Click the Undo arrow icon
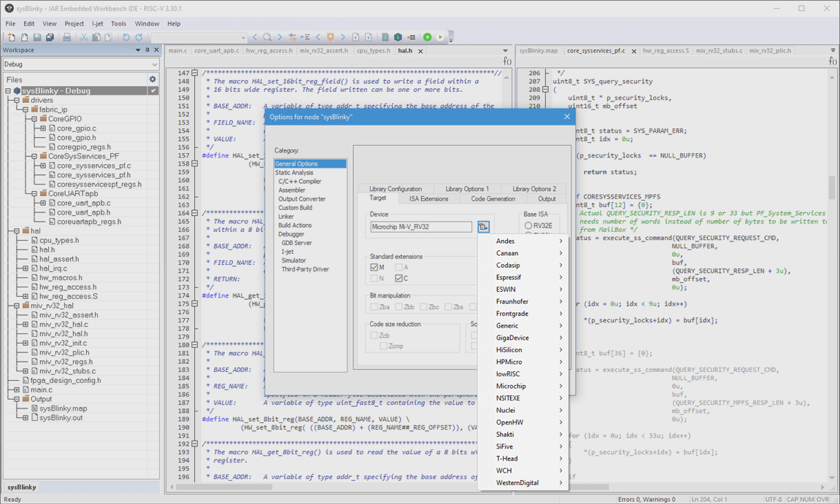840x504 pixels. coord(126,37)
